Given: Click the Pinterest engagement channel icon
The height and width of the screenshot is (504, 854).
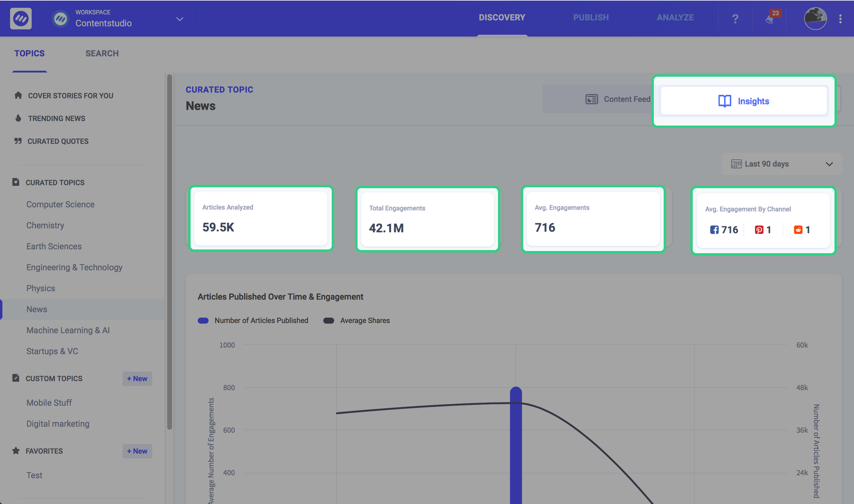Looking at the screenshot, I should 759,230.
